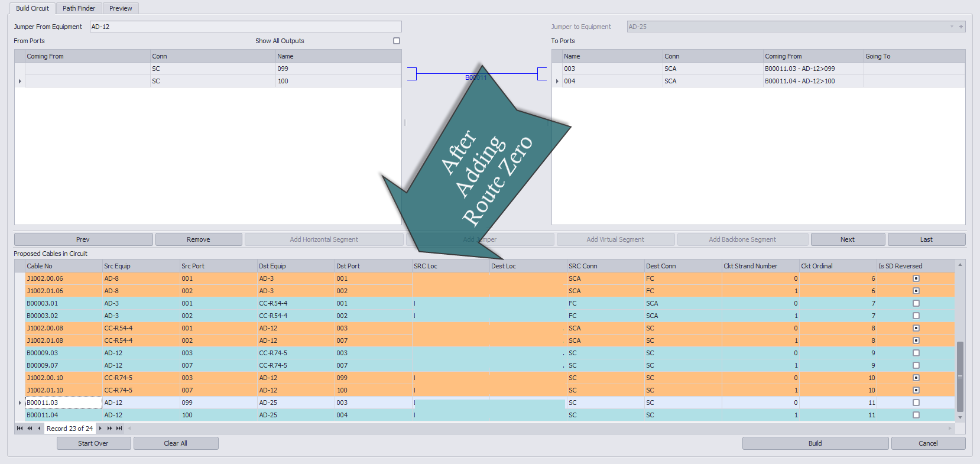The image size is (980, 464).
Task: Select row indicator for To Port 004
Action: (557, 81)
